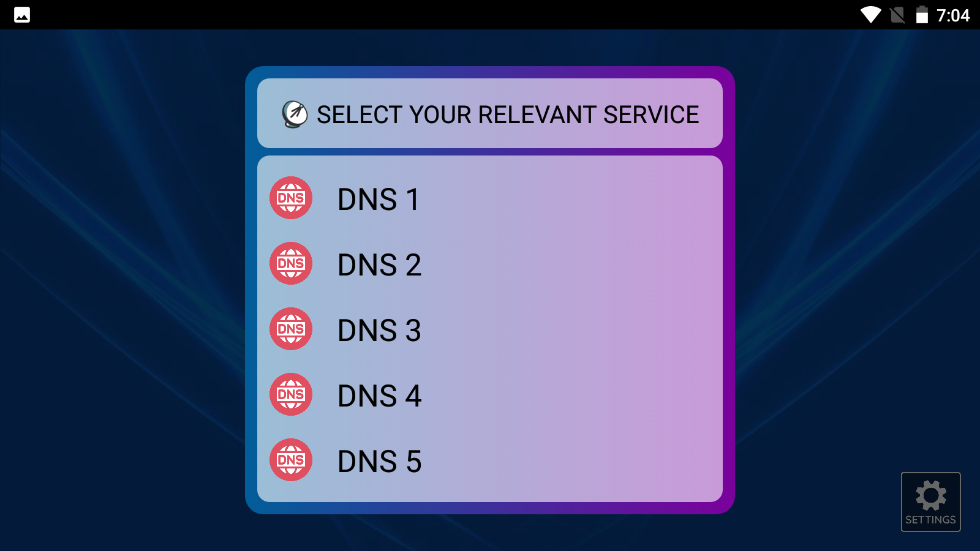Image resolution: width=980 pixels, height=551 pixels.
Task: Click the DNS 2 globe icon
Action: (x=291, y=263)
